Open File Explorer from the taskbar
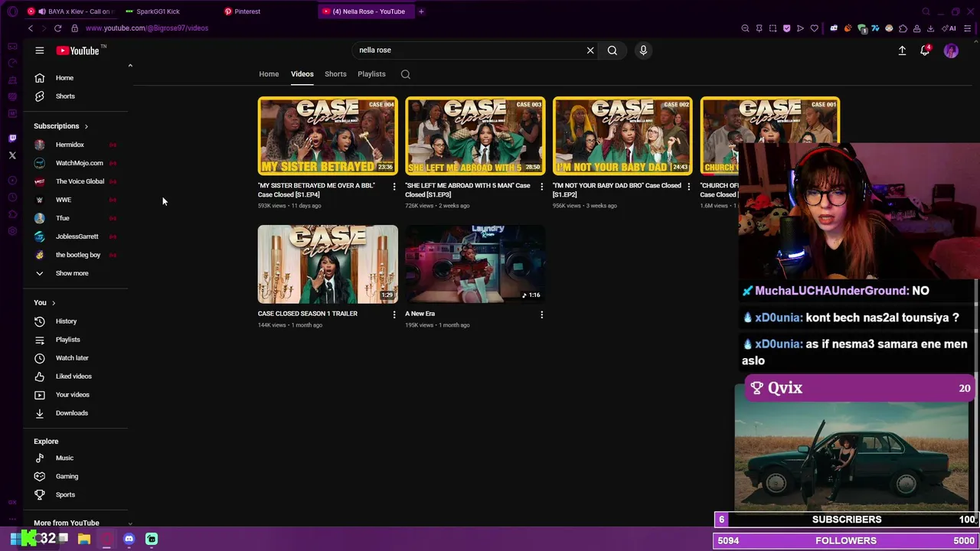 [84, 539]
